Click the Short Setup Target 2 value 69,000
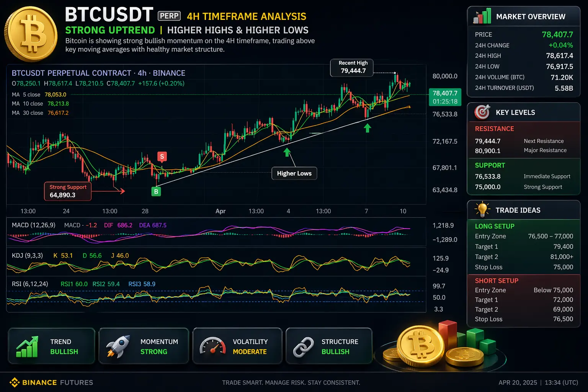The height and width of the screenshot is (392, 588). click(563, 309)
